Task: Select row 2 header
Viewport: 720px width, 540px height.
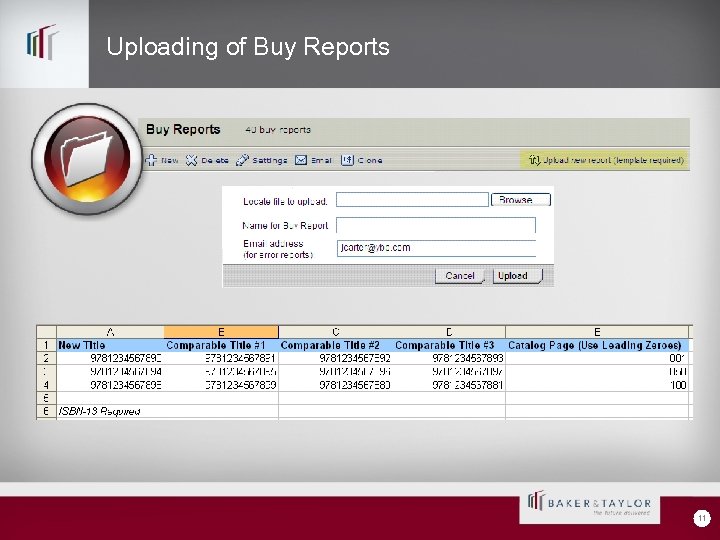Action: (46, 358)
